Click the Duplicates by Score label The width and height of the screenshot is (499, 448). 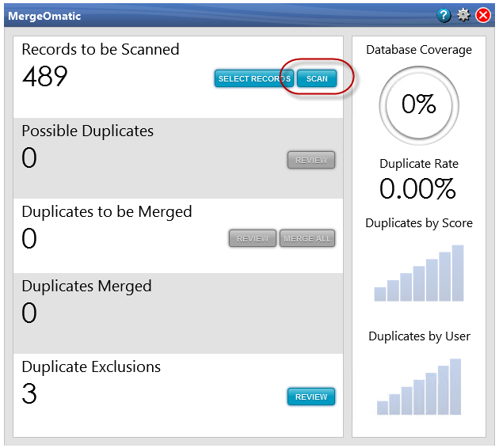419,223
